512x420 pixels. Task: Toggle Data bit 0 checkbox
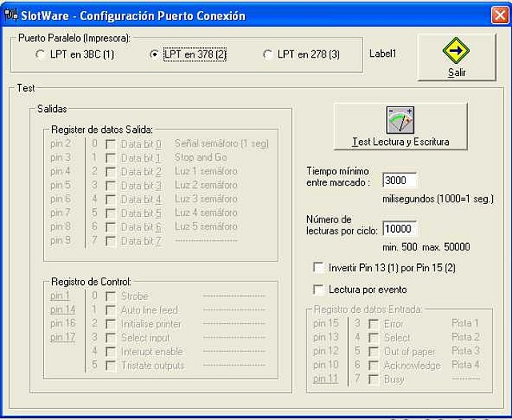coord(110,144)
